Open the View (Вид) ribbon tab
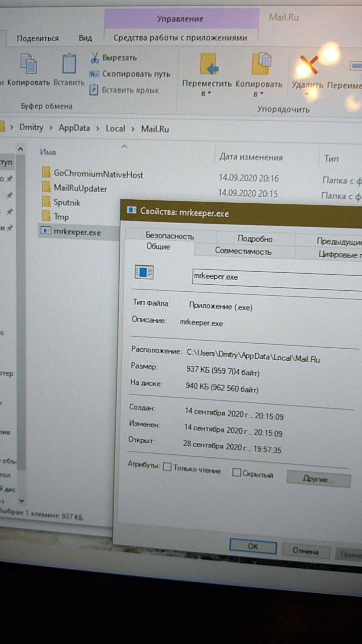The width and height of the screenshot is (362, 644). point(85,38)
